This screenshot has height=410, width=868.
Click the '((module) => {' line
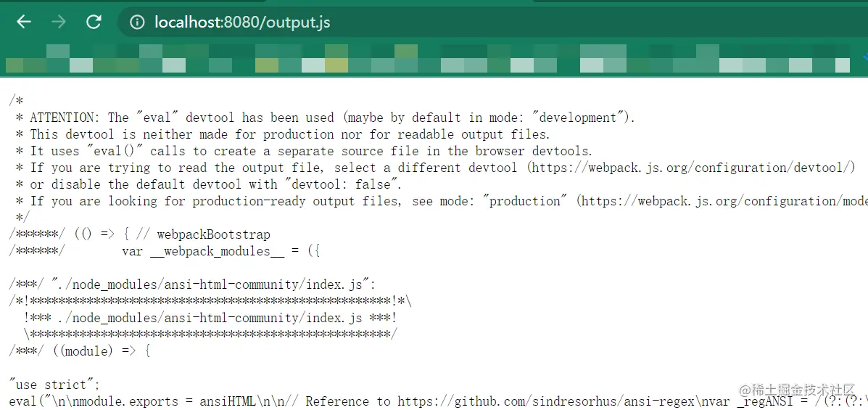click(80, 351)
